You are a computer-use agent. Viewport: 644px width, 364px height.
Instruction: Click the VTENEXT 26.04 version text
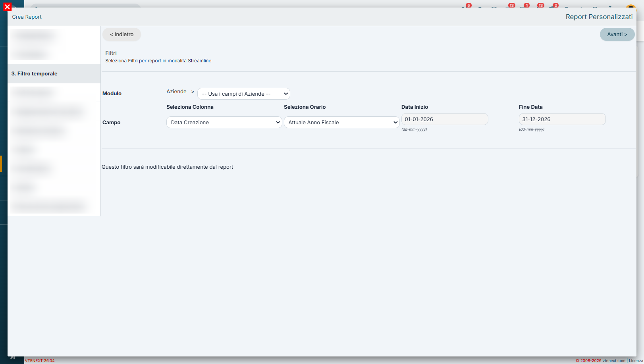click(40, 360)
